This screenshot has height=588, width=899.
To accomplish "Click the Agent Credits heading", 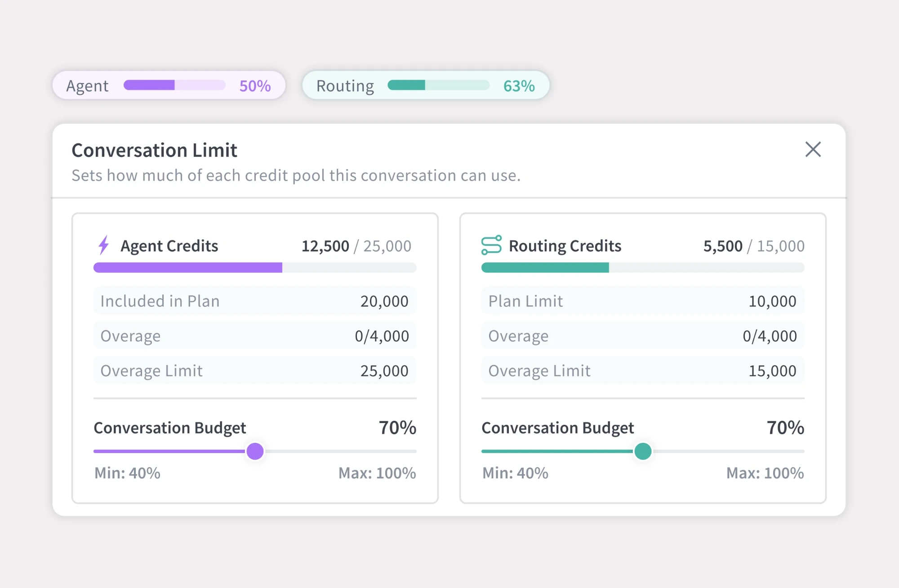I will coord(169,246).
